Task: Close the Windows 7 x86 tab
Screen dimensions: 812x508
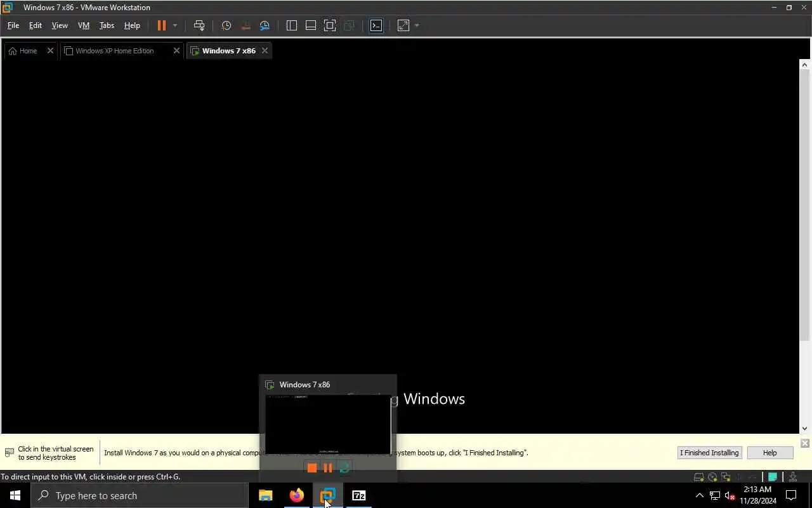Action: pos(265,51)
